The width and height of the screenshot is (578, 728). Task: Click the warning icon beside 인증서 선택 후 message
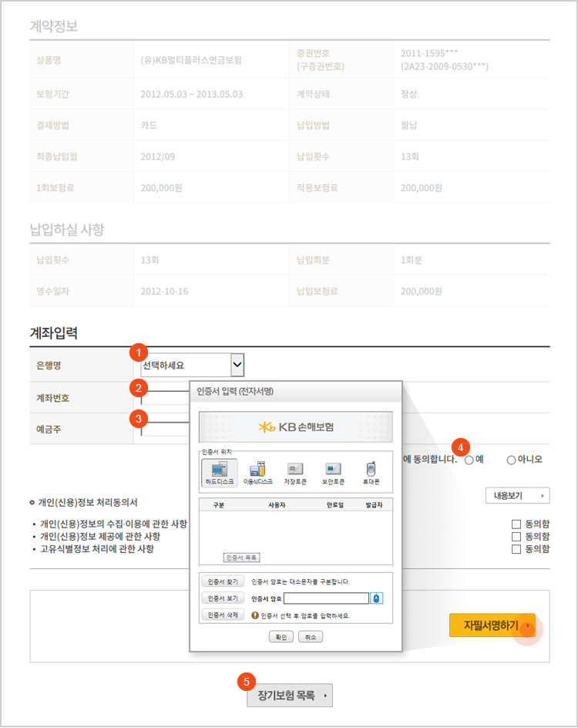(x=254, y=615)
